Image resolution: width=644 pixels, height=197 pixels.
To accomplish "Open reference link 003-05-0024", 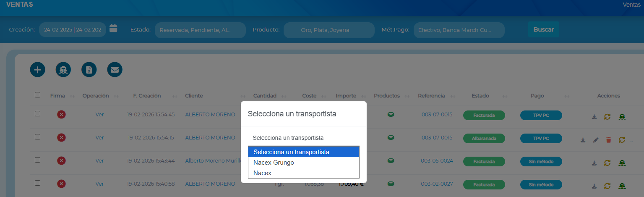I will [437, 161].
